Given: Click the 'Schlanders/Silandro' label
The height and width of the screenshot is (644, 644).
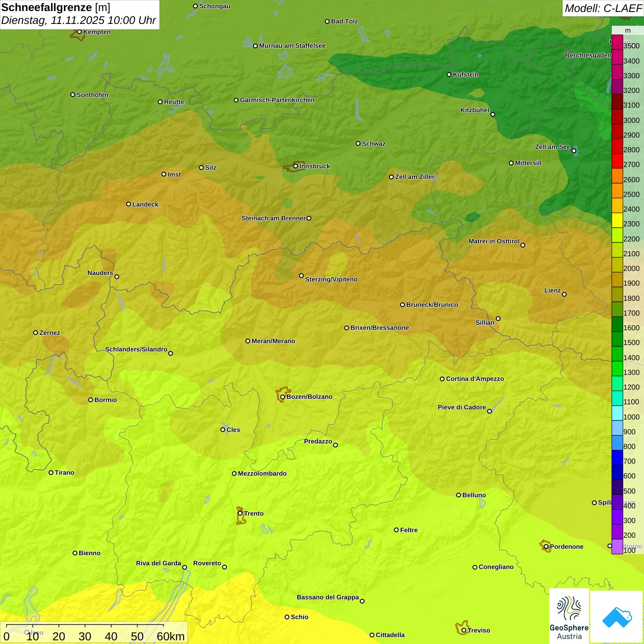Looking at the screenshot, I should [x=136, y=349].
